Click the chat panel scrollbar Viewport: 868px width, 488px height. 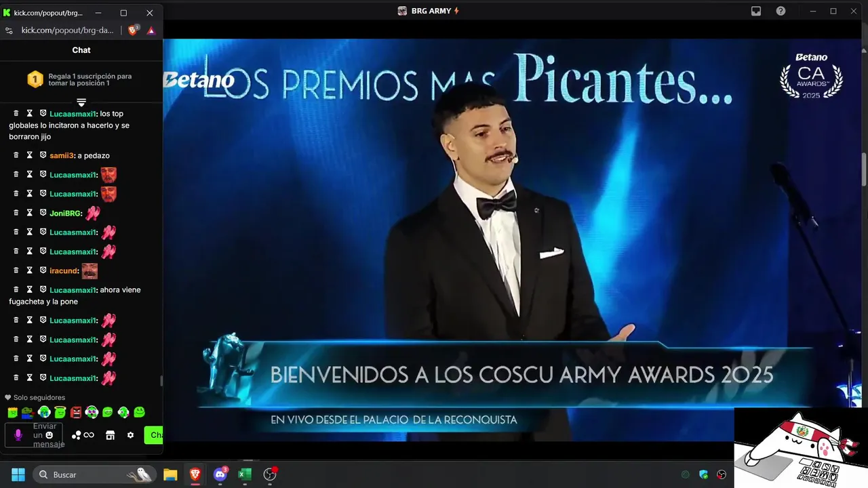pyautogui.click(x=161, y=381)
